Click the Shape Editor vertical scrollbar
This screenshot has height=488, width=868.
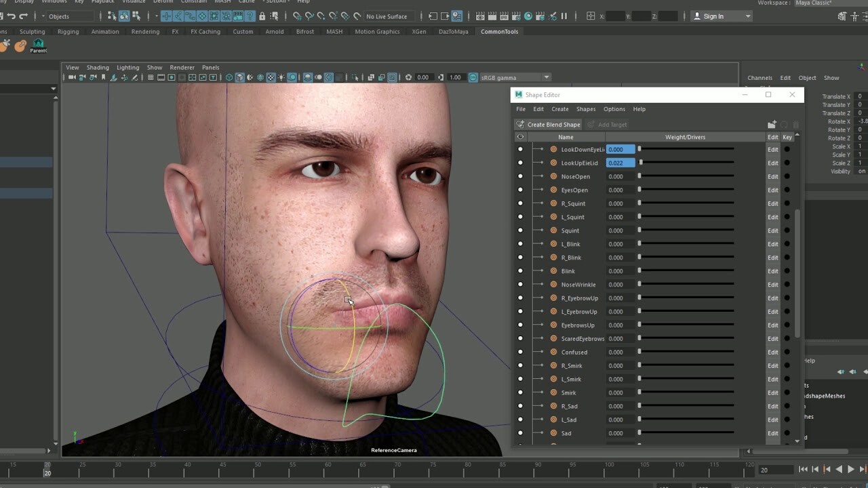(797, 274)
